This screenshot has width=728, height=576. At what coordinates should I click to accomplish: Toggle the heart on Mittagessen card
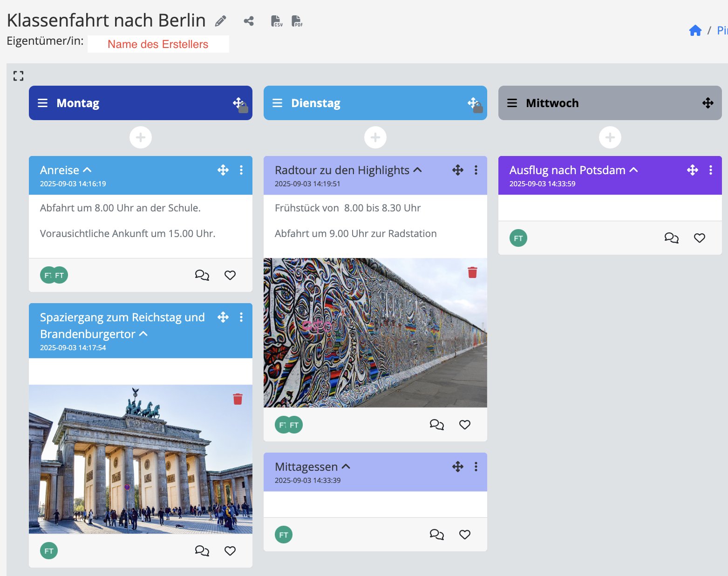click(x=464, y=535)
